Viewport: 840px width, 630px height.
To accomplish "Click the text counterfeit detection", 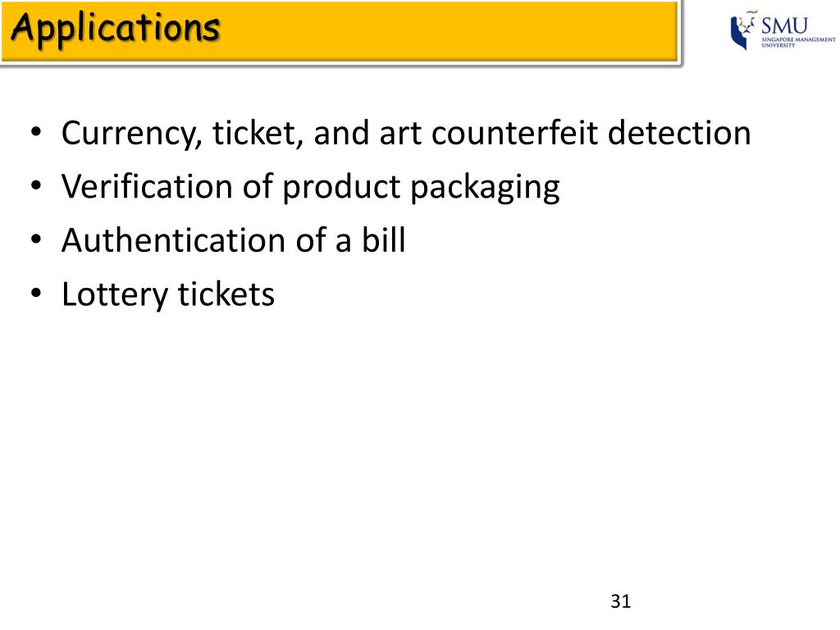I will [591, 132].
